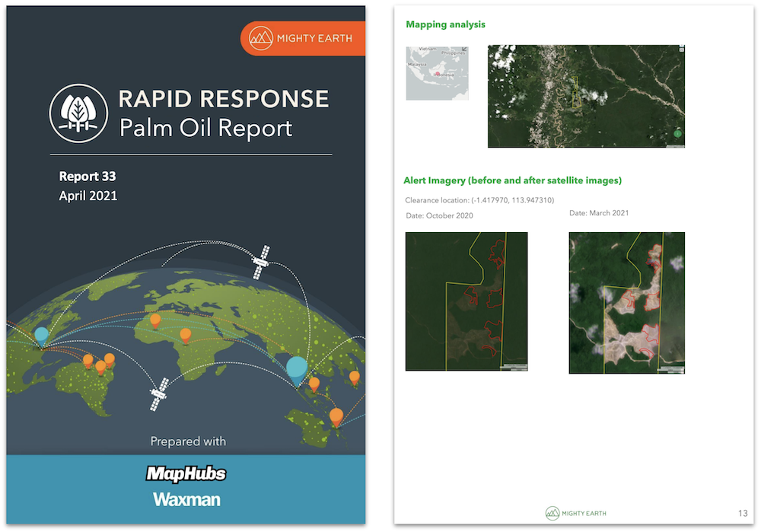
Task: Click the "Report 33" text
Action: (88, 177)
